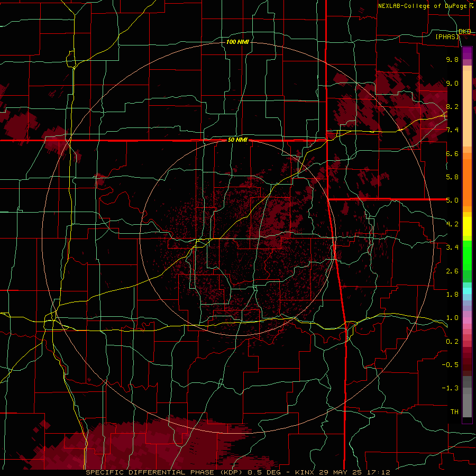The height and width of the screenshot is (476, 476).
Task: Click the 0.2 legend value
Action: coord(452,342)
